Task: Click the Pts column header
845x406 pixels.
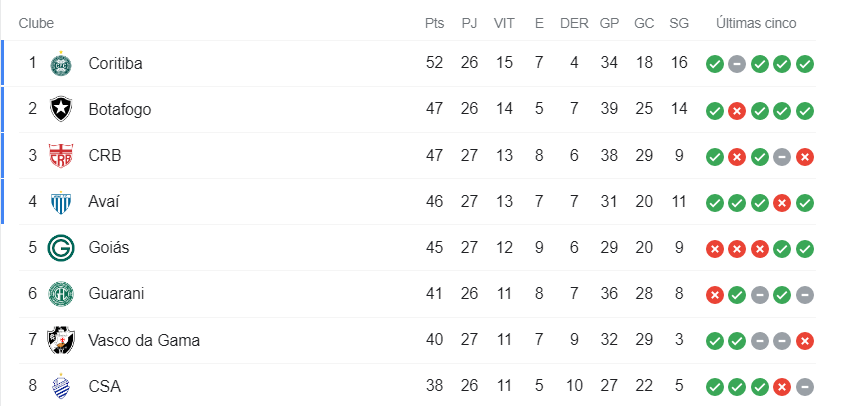Action: pyautogui.click(x=434, y=23)
